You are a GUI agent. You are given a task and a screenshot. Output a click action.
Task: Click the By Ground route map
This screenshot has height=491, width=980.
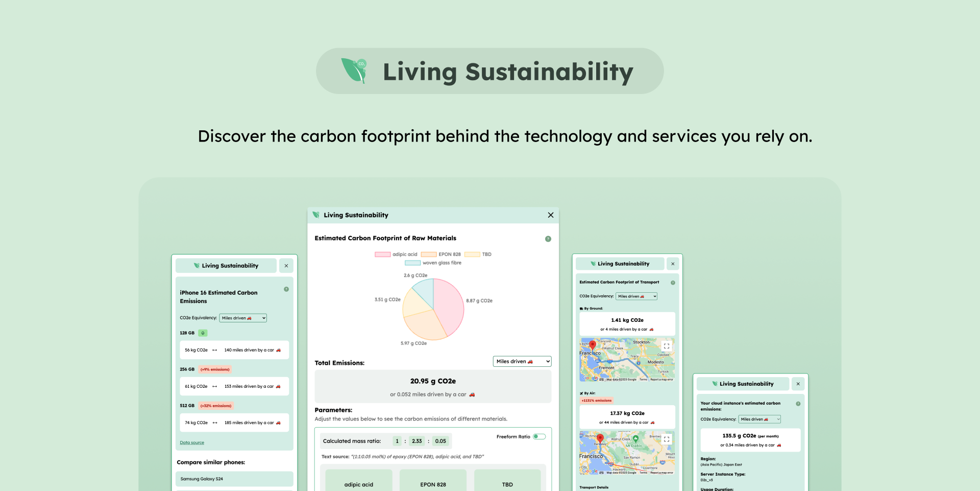pyautogui.click(x=627, y=360)
